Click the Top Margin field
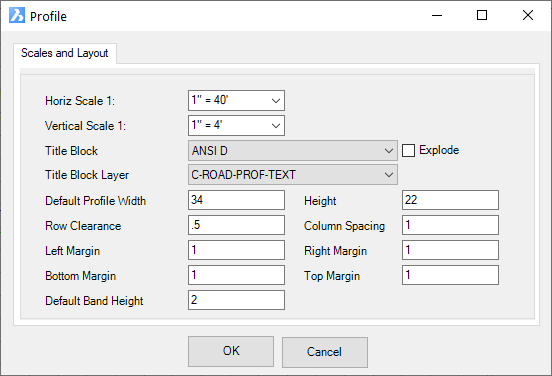 coord(450,275)
